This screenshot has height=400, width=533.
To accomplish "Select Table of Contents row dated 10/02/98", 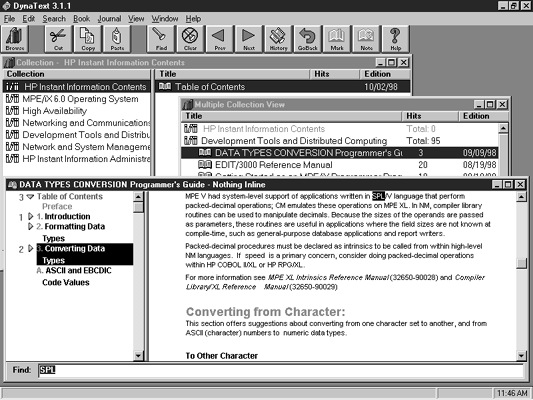I will pos(283,87).
